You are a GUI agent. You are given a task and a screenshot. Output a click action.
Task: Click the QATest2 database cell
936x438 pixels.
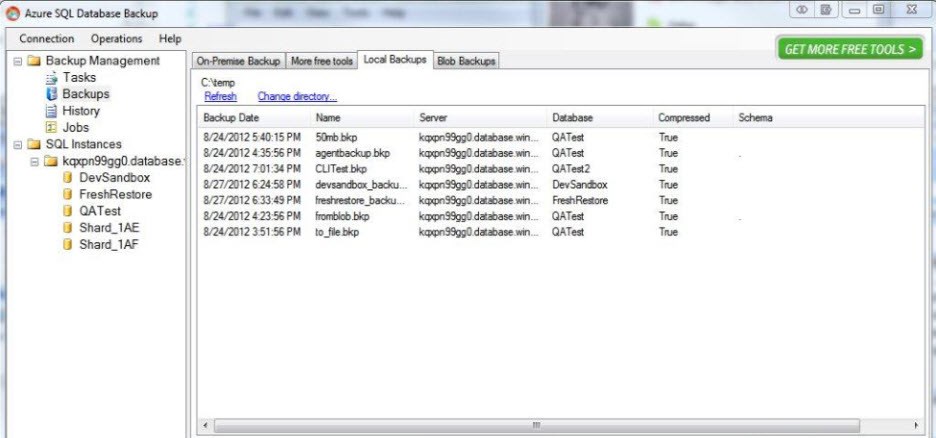(571, 169)
